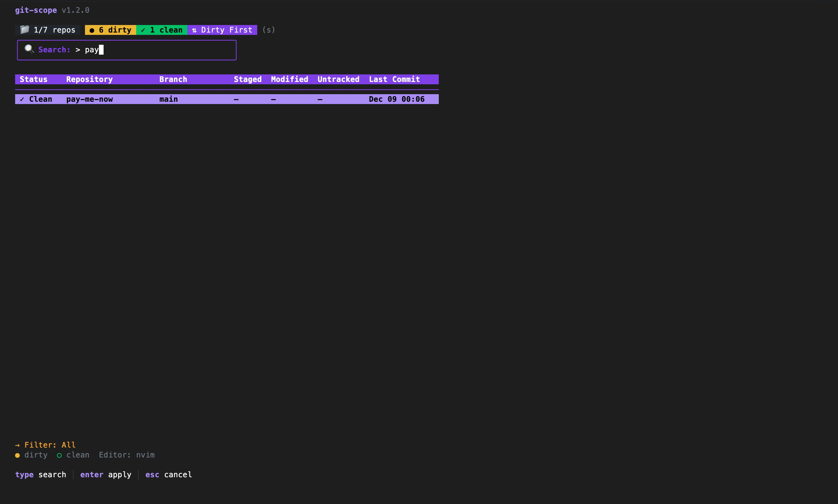Click the Status column header
838x504 pixels.
click(33, 79)
